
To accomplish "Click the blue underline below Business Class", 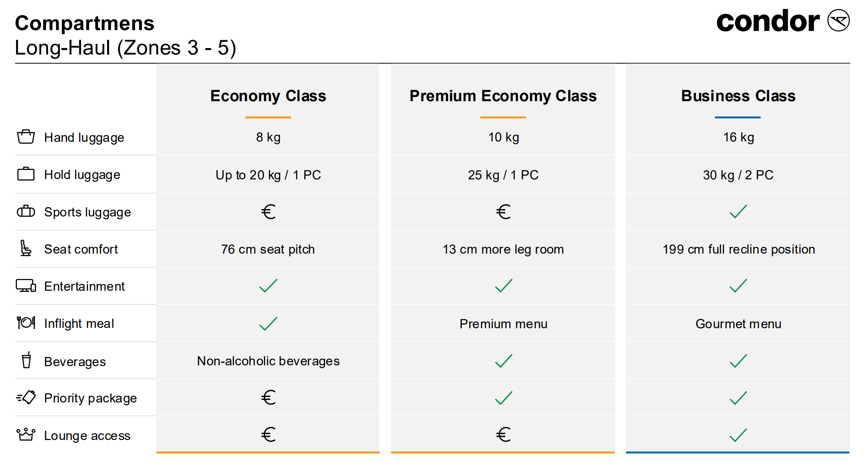I will (x=737, y=117).
